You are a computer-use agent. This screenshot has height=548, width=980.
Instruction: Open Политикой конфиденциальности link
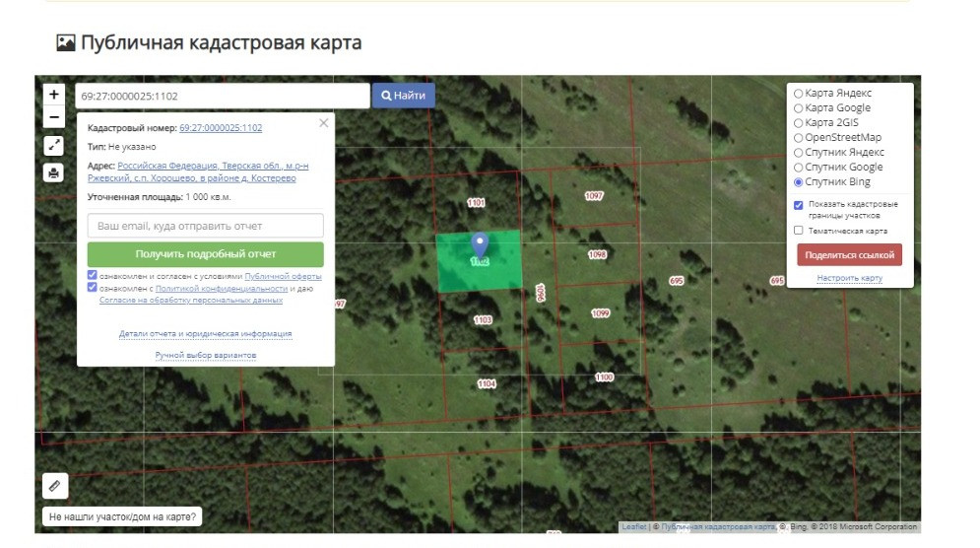tap(222, 289)
